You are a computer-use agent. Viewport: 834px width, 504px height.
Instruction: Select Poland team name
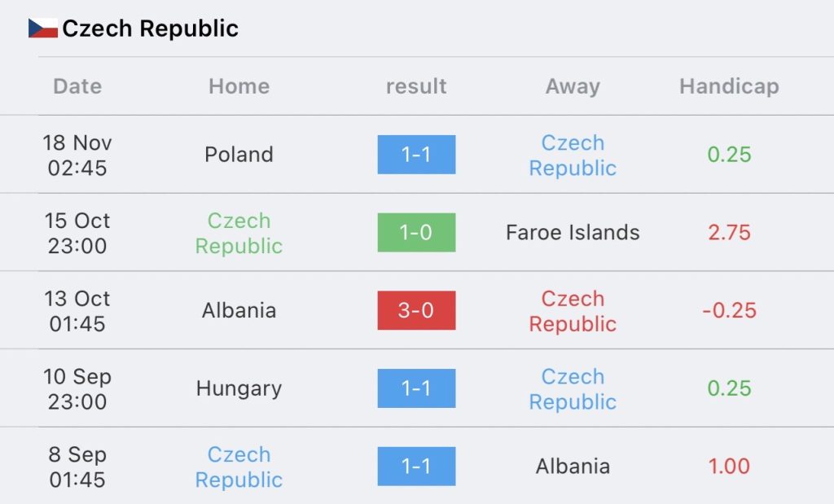[x=239, y=155]
